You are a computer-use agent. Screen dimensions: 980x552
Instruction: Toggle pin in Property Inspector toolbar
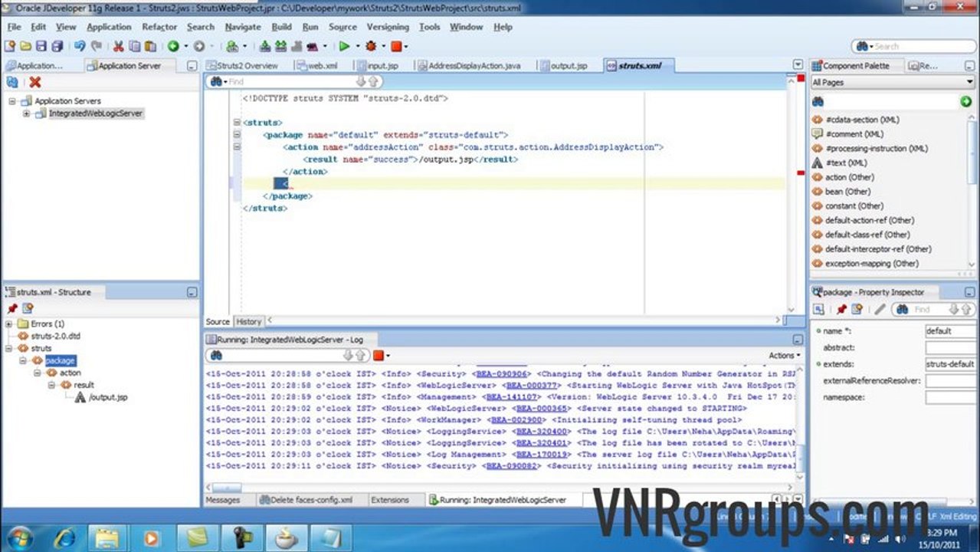coord(841,309)
